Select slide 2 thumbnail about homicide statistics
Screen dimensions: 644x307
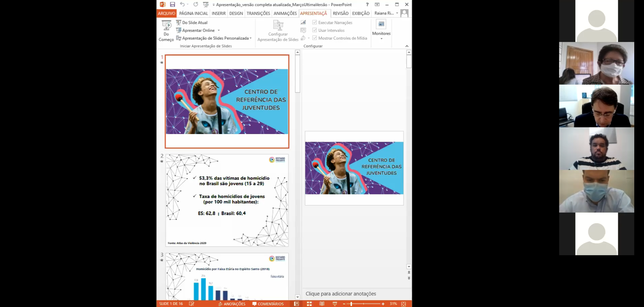pos(227,200)
